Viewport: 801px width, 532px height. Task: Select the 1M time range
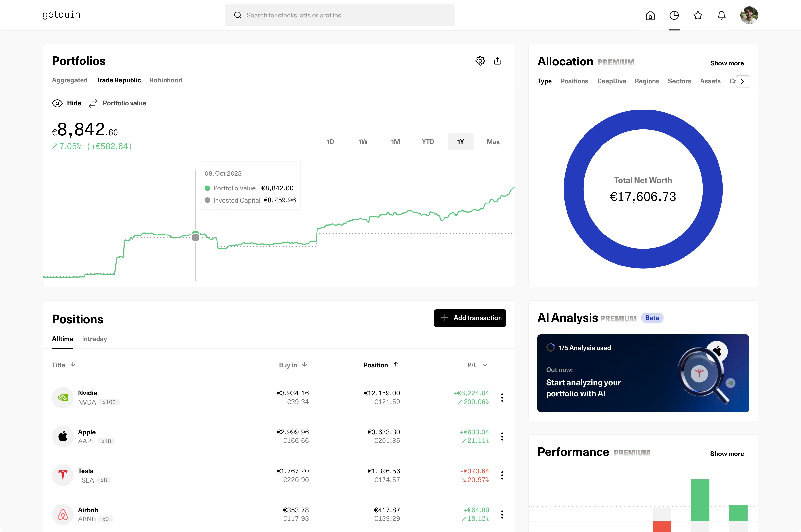395,142
